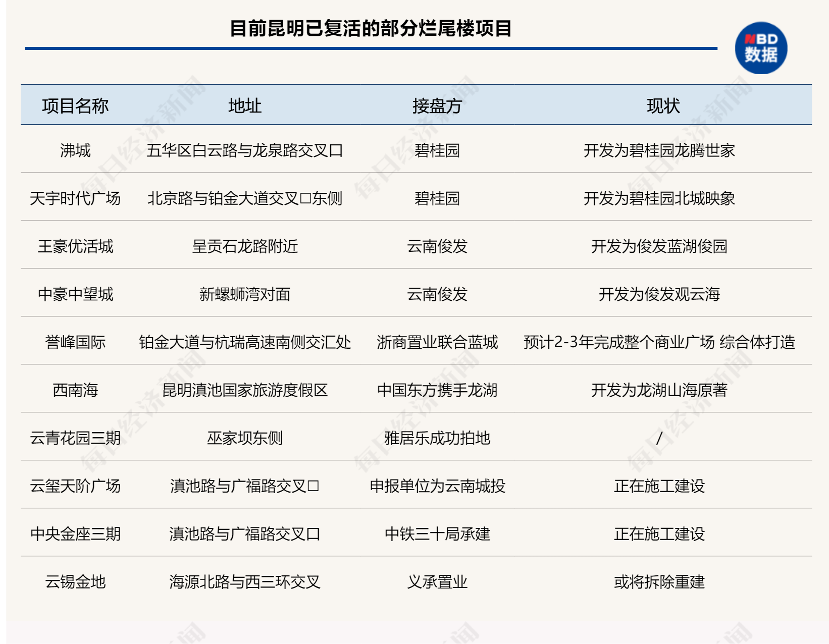Select the 浙商置业联合蓝城 cell
The height and width of the screenshot is (644, 829).
[437, 342]
